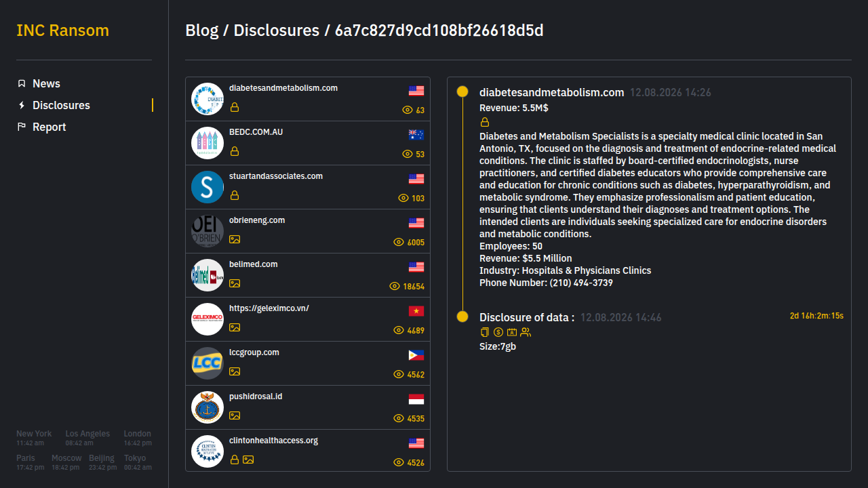Select the https://geleximco.vn/ entry name
This screenshot has height=488, width=868.
pos(269,308)
